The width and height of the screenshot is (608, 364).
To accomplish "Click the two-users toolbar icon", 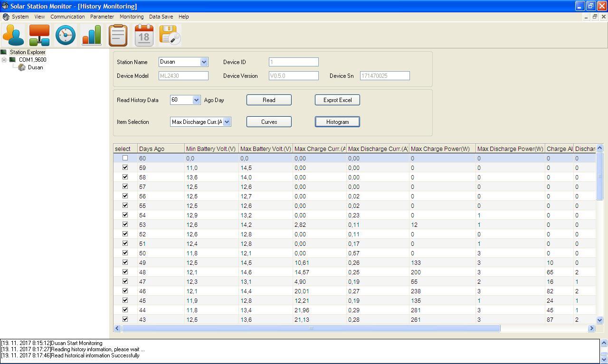I will tap(13, 36).
